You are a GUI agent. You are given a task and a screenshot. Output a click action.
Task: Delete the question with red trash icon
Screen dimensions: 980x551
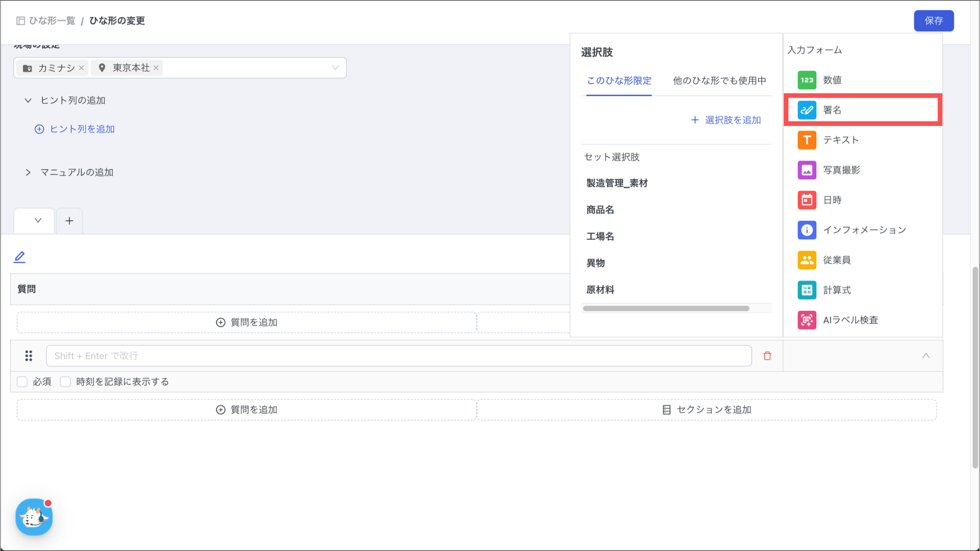[768, 356]
